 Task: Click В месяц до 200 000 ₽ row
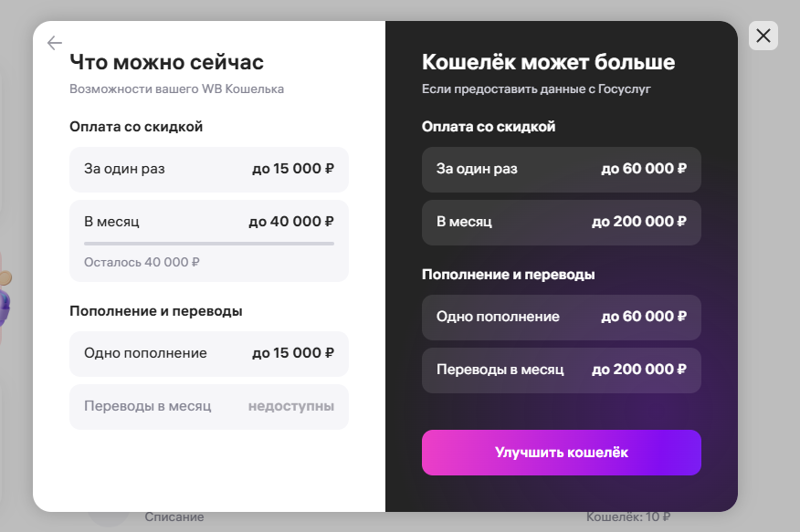click(x=562, y=223)
